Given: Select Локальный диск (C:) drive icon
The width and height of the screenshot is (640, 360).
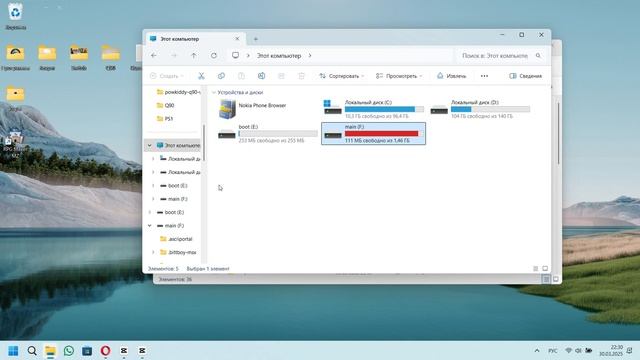Looking at the screenshot, I should (x=332, y=107).
